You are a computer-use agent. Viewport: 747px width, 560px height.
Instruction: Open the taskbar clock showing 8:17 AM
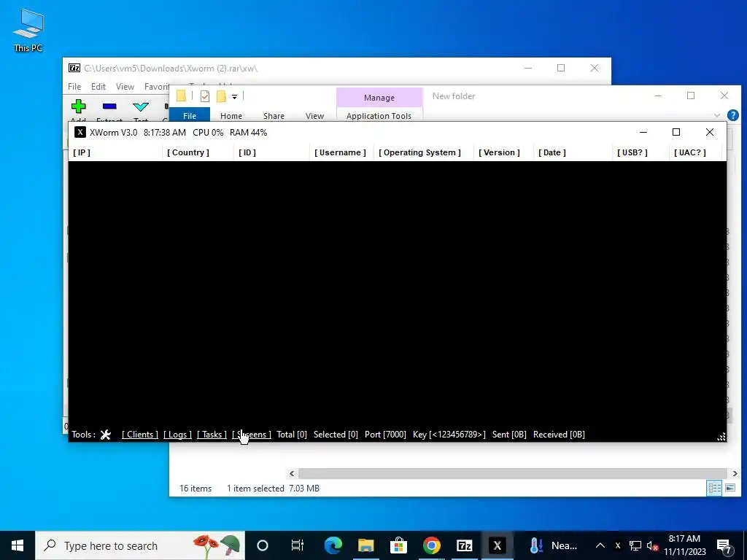tap(684, 545)
